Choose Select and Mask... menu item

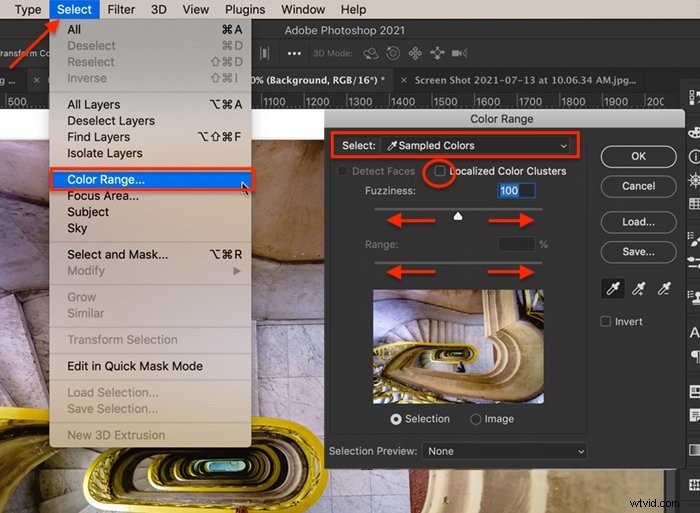pyautogui.click(x=150, y=254)
